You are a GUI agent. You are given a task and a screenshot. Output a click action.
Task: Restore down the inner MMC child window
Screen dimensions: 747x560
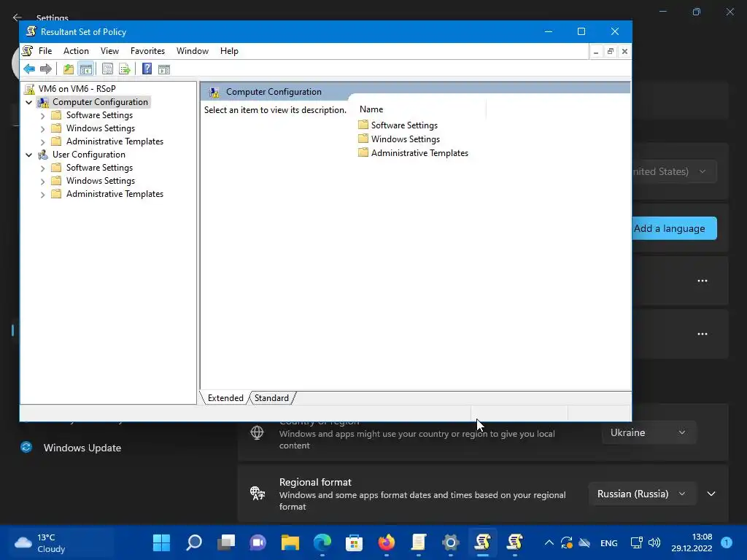[x=611, y=52]
